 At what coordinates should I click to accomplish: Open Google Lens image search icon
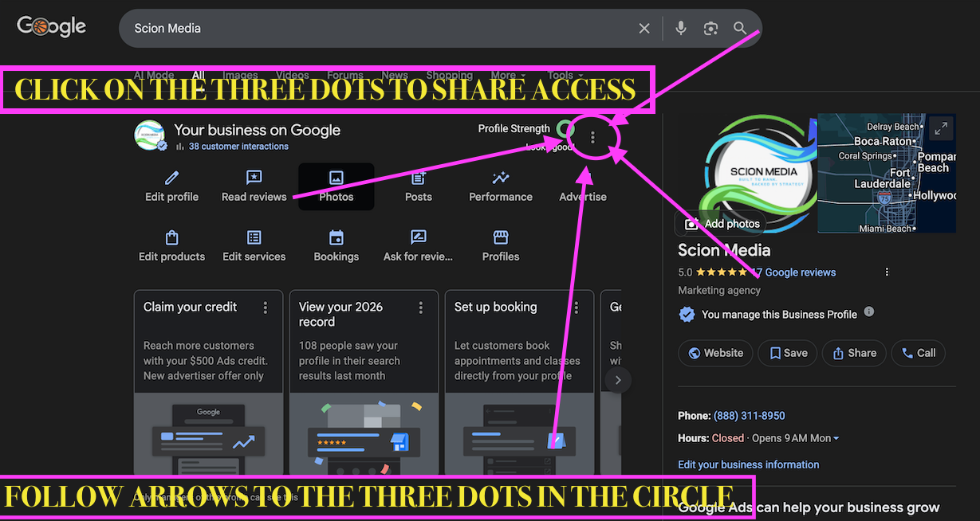711,29
